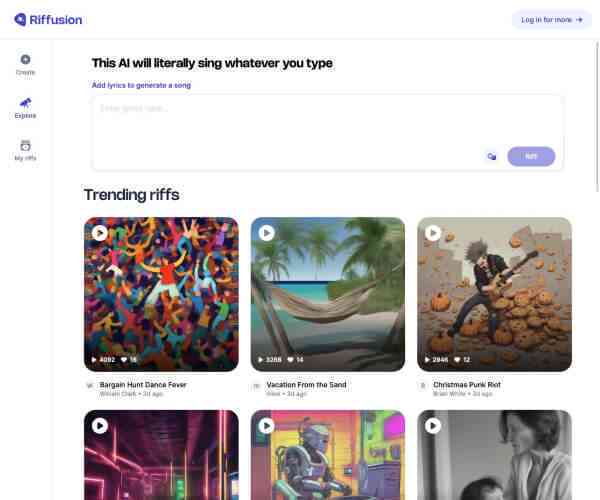Play Christmas Punk Riot riff
The image size is (600, 500).
click(433, 233)
